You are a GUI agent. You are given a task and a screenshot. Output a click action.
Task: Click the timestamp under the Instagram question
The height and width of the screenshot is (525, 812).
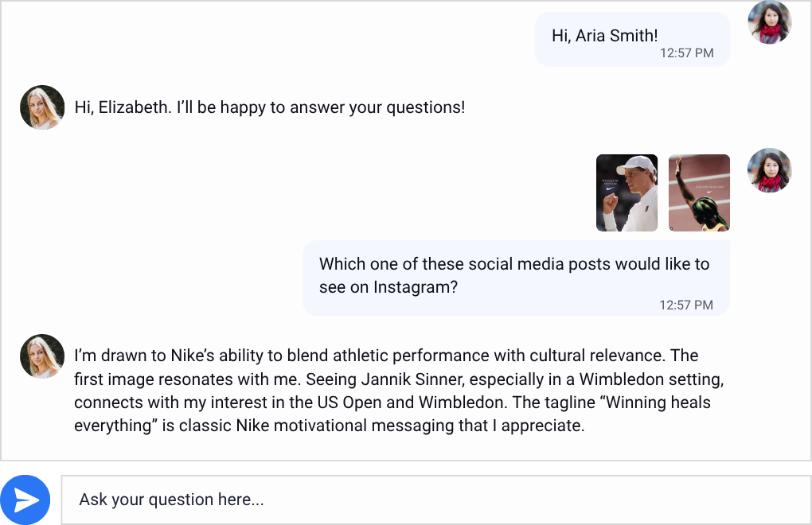pyautogui.click(x=686, y=305)
